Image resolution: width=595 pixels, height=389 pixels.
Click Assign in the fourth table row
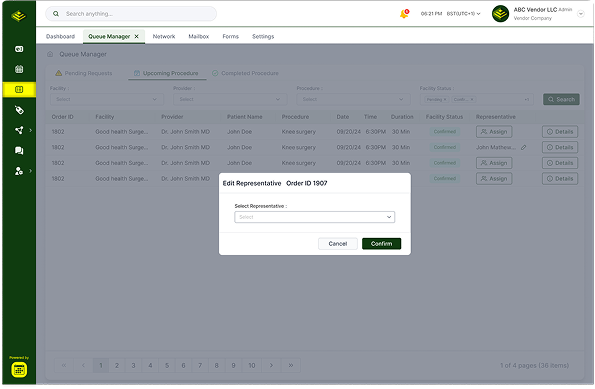coord(494,178)
